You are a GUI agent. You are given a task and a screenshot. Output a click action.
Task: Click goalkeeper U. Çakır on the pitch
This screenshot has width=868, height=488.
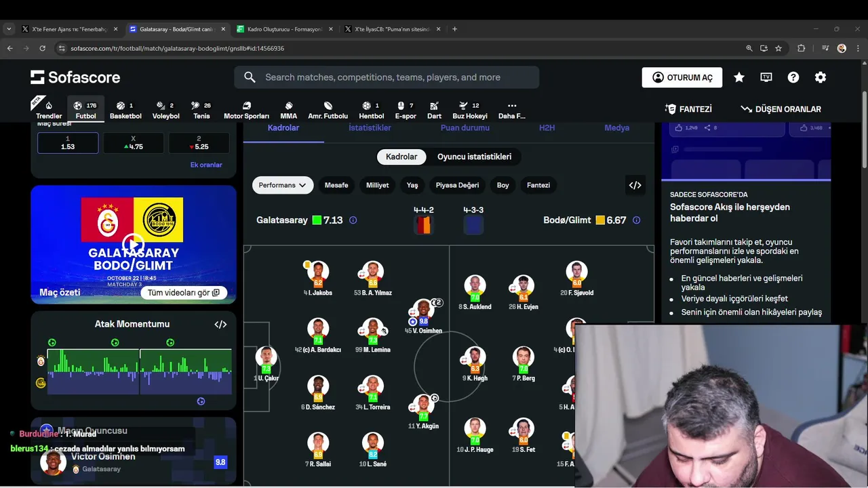pos(267,364)
